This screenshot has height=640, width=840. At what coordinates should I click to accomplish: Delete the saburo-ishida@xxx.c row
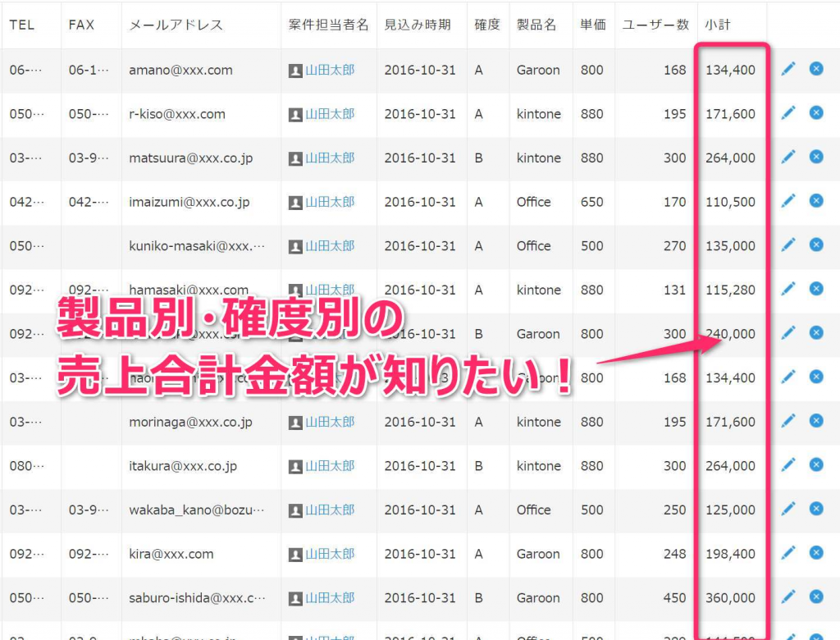[816, 597]
